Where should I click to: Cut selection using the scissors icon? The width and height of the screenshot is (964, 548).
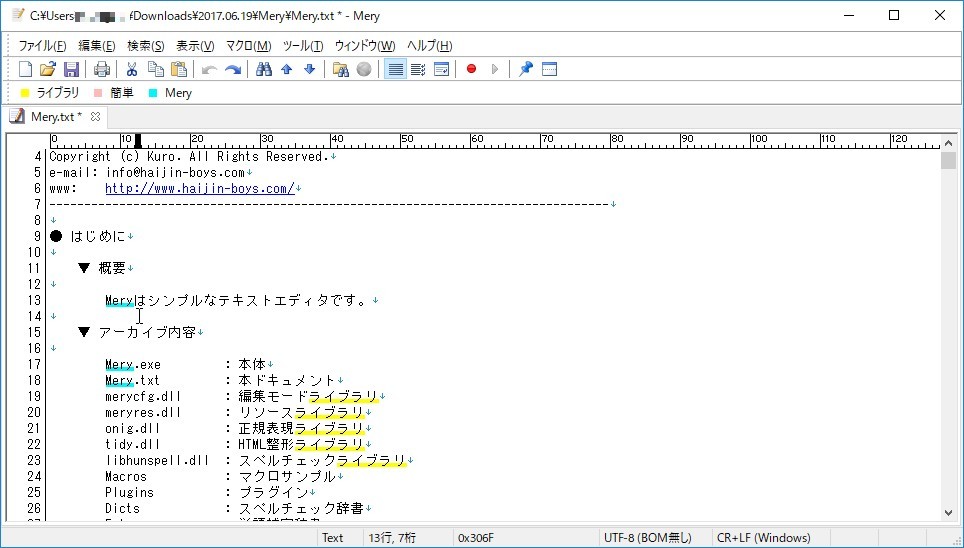click(x=132, y=69)
